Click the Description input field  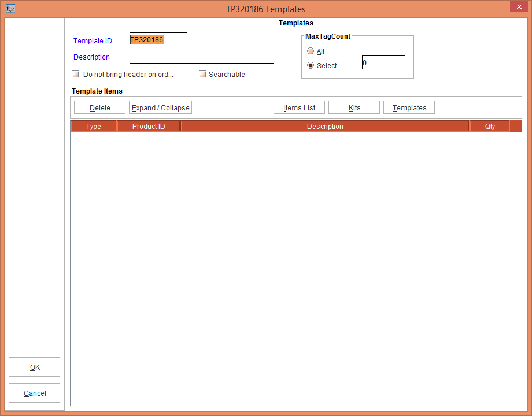coord(201,57)
